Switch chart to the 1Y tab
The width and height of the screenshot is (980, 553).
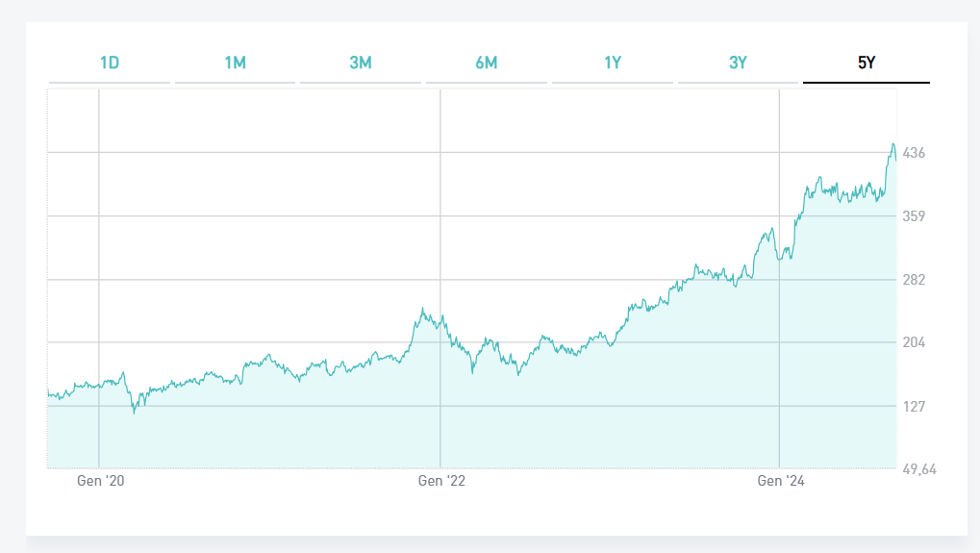pyautogui.click(x=613, y=63)
